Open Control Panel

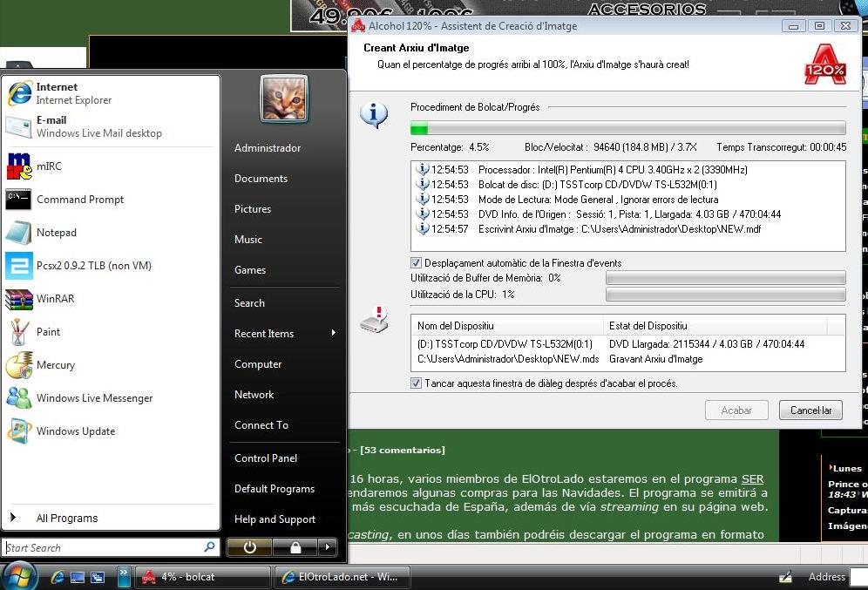pos(284,458)
